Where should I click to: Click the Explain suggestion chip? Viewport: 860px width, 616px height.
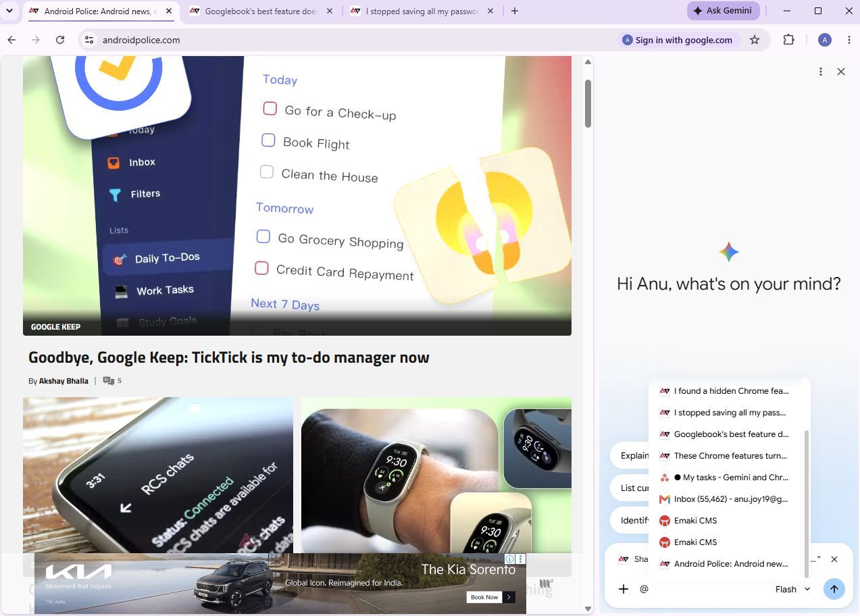[630, 455]
